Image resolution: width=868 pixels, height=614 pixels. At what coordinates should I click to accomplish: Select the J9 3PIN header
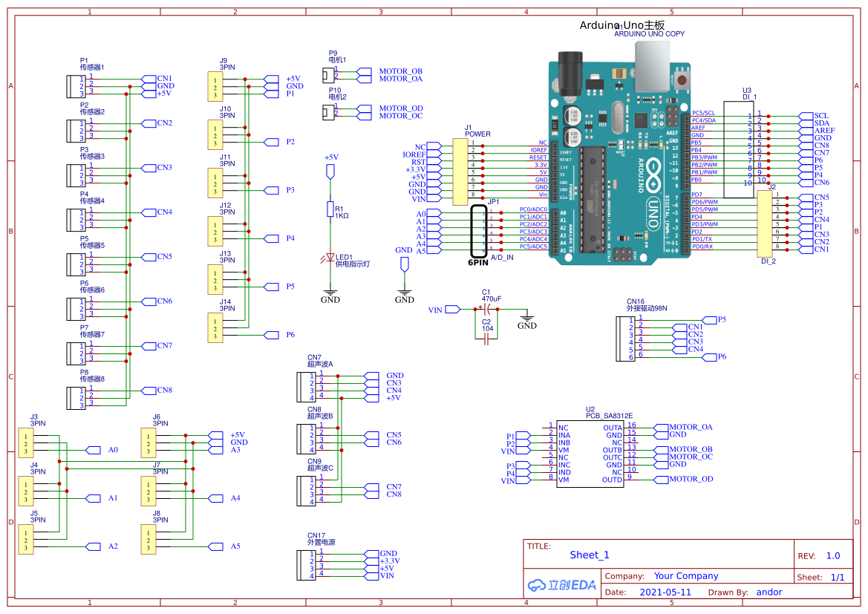pos(215,87)
